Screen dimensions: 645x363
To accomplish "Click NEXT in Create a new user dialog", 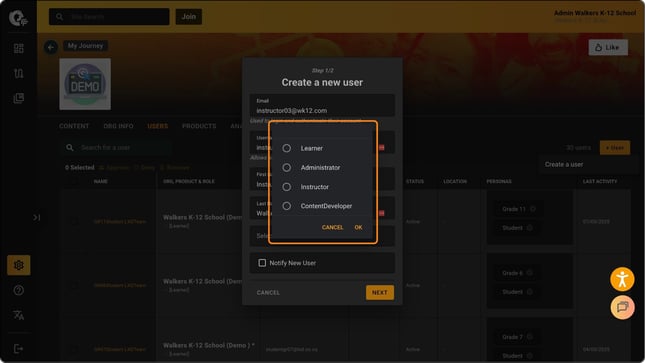I will click(380, 293).
